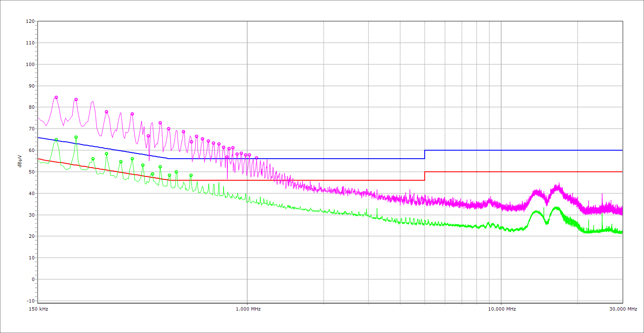Click the dBµV y-axis unit label

coord(20,161)
